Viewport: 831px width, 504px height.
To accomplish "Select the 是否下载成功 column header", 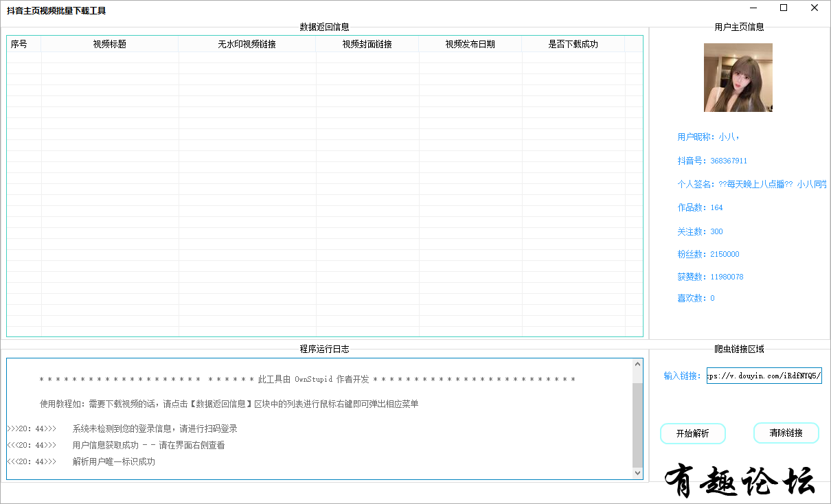I will click(x=573, y=44).
